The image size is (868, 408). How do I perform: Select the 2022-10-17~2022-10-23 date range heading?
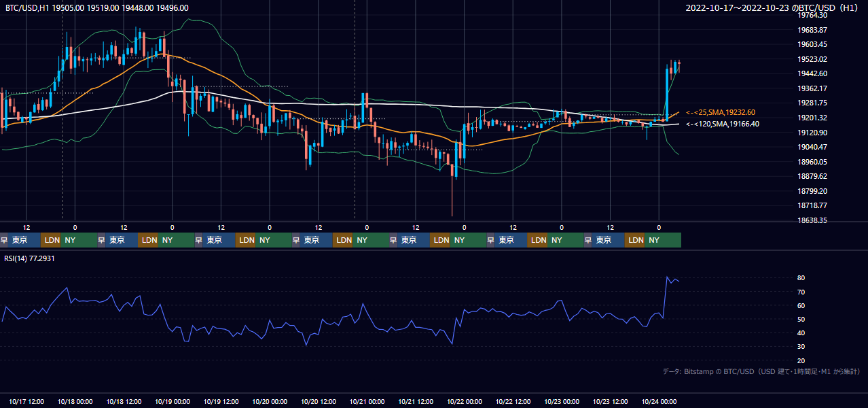coord(774,8)
